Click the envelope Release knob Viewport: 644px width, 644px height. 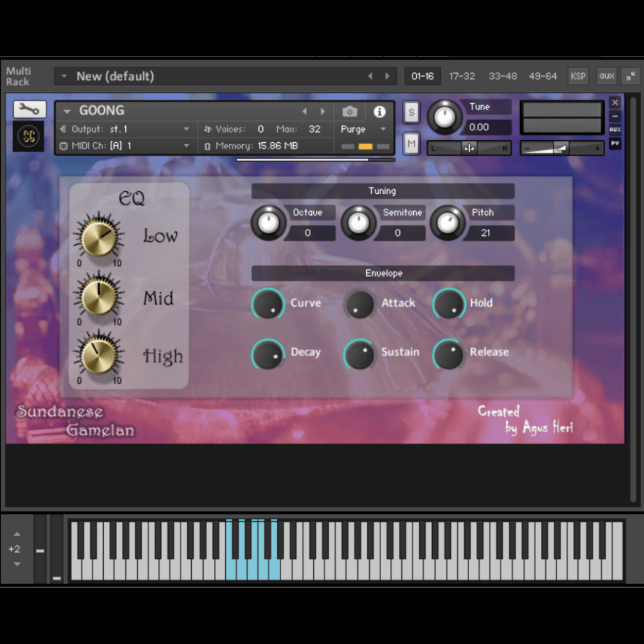click(449, 354)
